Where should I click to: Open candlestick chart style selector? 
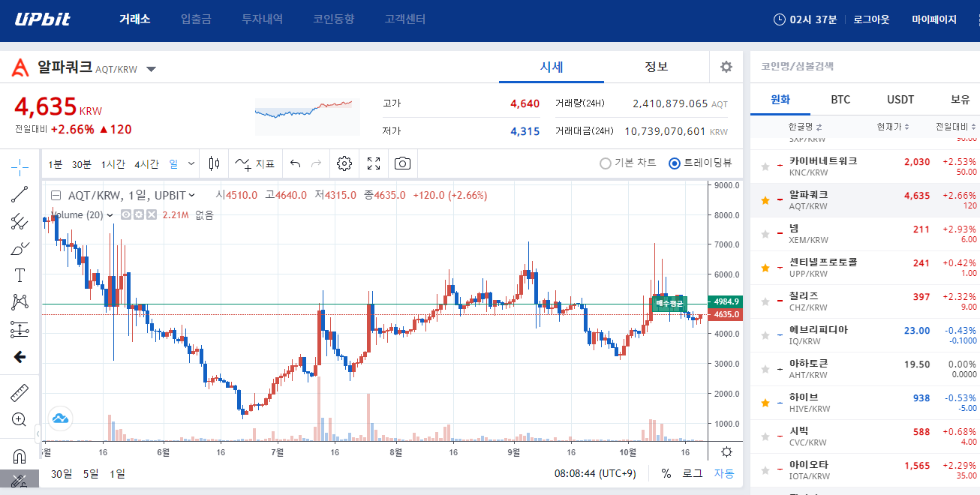click(215, 163)
